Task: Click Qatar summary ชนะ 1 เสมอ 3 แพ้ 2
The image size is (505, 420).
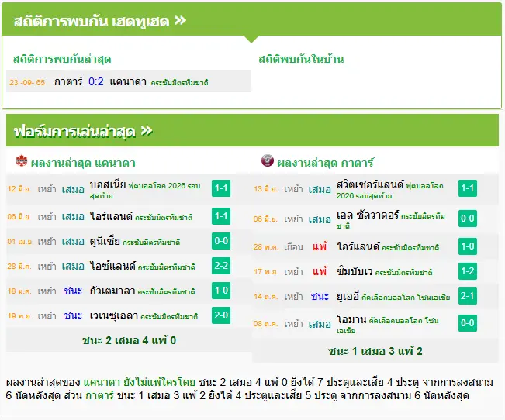Action: click(x=375, y=351)
